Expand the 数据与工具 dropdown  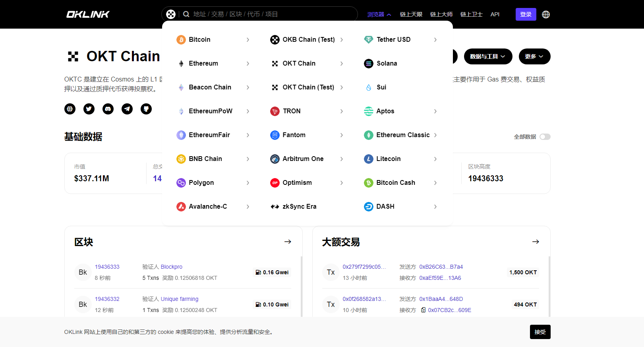(x=487, y=56)
